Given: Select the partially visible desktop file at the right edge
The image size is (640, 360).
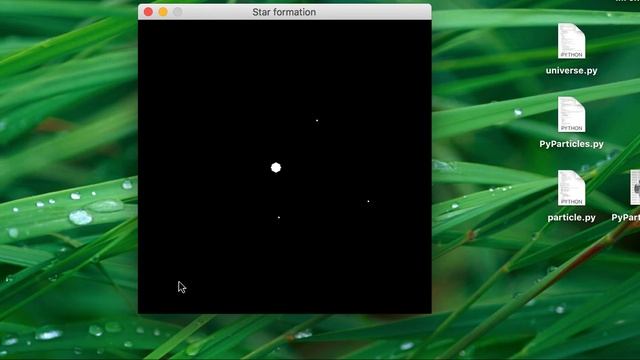Looking at the screenshot, I should click(x=635, y=188).
